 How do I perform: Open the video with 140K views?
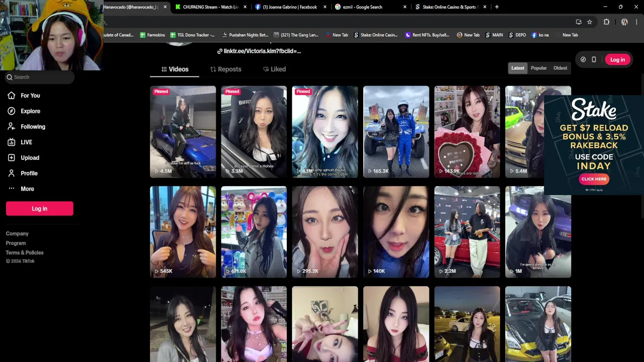pos(396,232)
